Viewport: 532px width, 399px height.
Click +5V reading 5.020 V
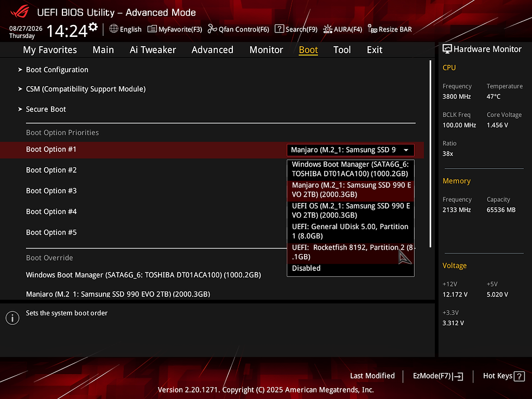497,294
